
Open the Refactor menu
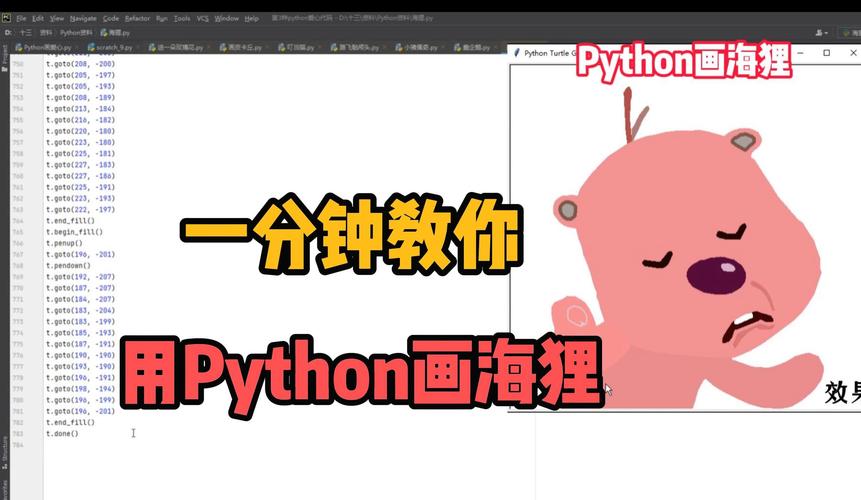pyautogui.click(x=137, y=18)
